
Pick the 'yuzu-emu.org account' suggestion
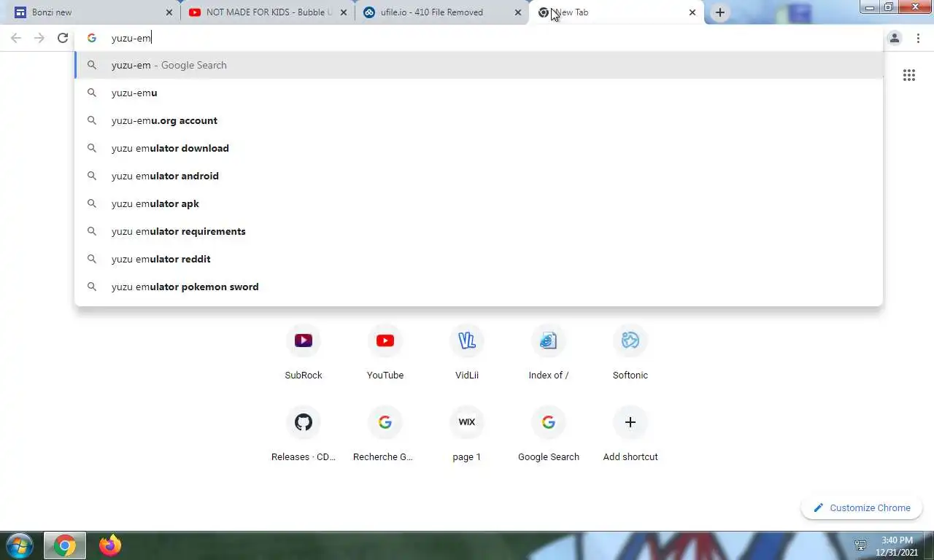click(x=479, y=120)
